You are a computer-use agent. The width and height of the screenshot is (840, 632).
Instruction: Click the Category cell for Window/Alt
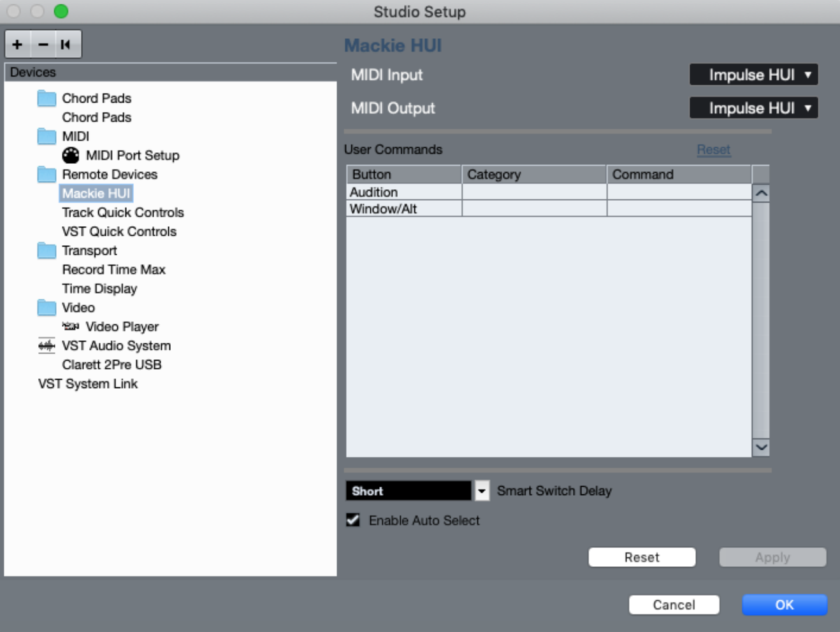534,208
